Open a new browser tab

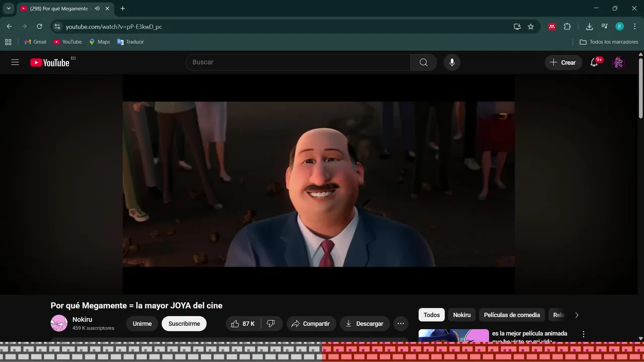pyautogui.click(x=123, y=9)
